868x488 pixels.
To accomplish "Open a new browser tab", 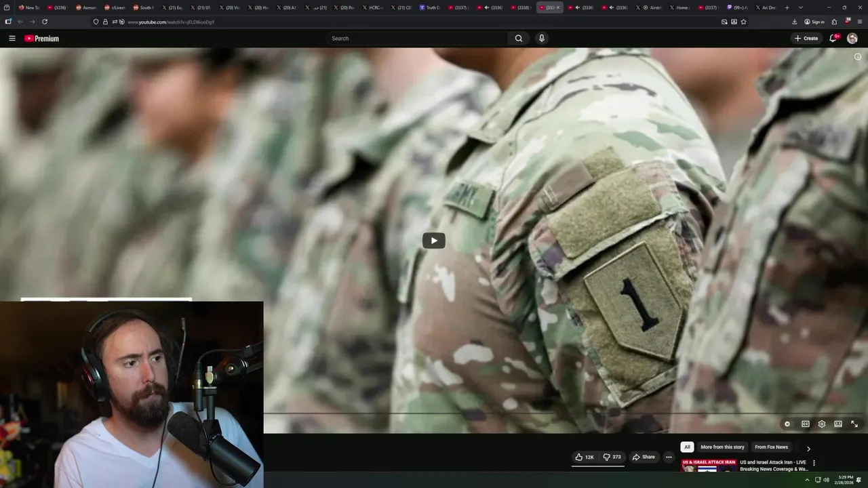I will [787, 7].
